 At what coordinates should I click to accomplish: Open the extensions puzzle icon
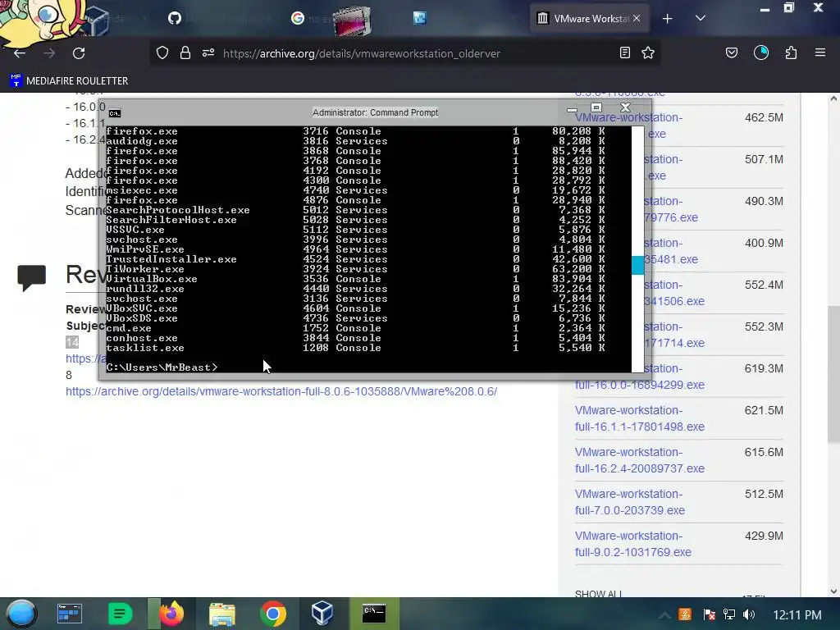click(x=791, y=52)
